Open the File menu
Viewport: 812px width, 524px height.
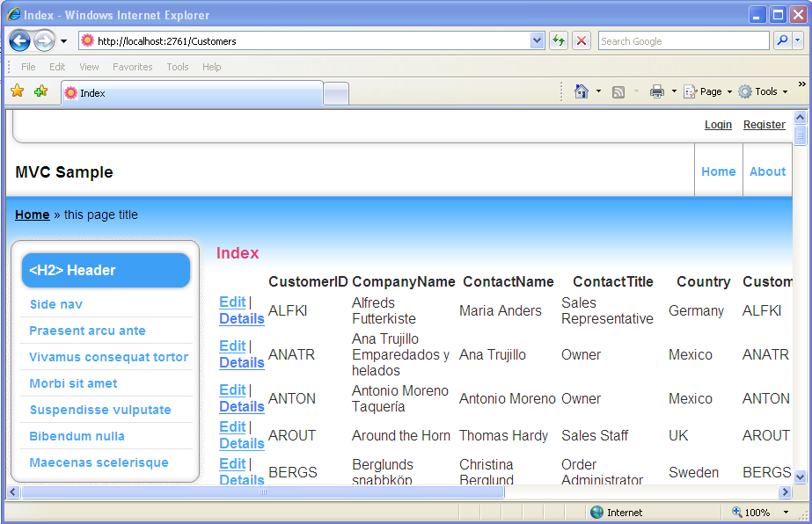[x=28, y=67]
